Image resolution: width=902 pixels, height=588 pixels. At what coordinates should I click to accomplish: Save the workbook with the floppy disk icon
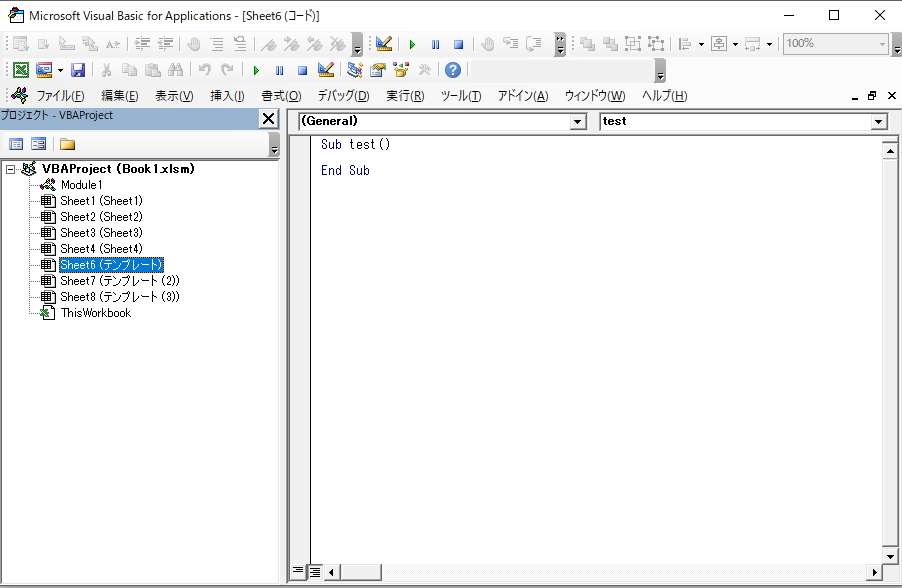click(x=78, y=70)
